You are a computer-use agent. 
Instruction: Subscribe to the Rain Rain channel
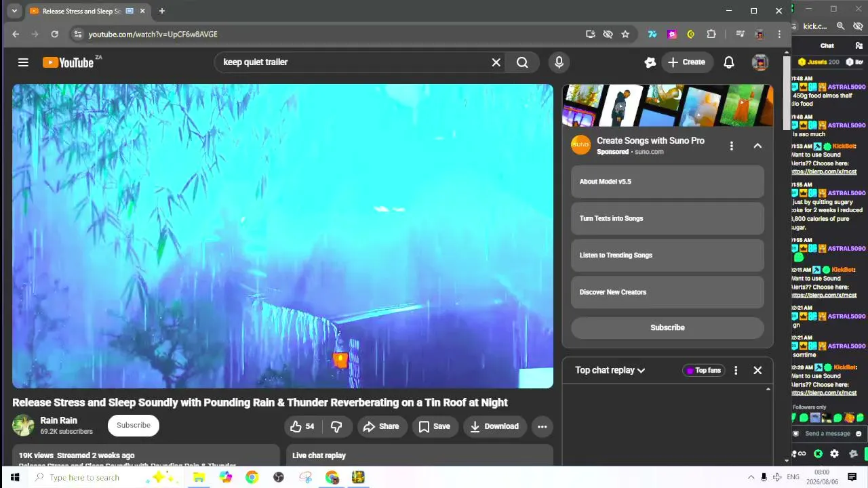[x=134, y=425]
